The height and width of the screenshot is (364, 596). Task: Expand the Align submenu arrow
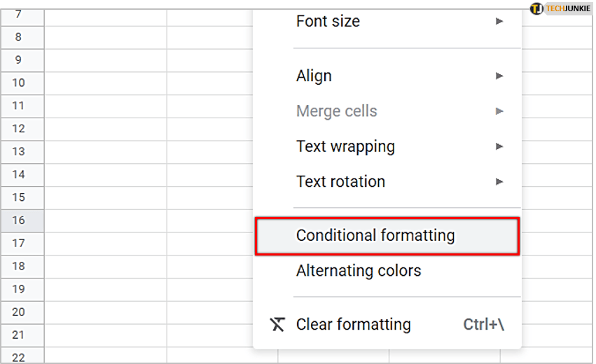[x=499, y=76]
